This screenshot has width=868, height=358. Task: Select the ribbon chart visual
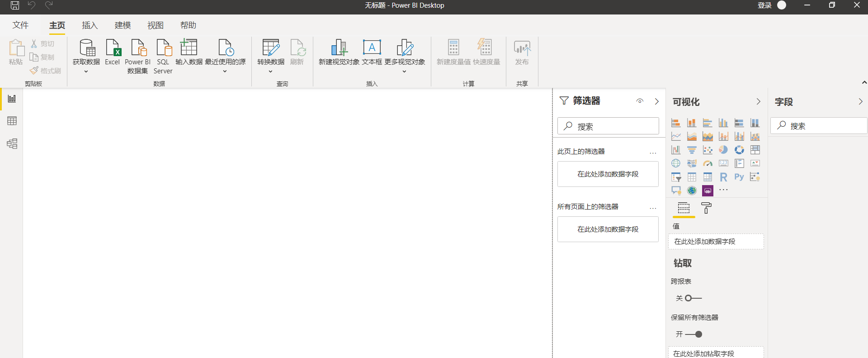[755, 136]
